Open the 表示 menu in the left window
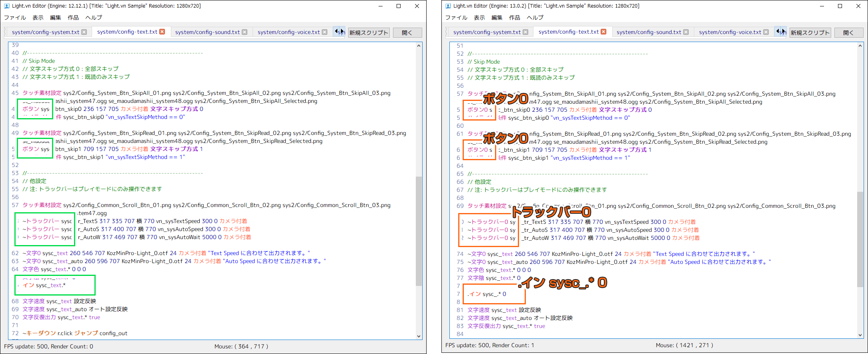This screenshot has height=354, width=868. click(x=38, y=18)
